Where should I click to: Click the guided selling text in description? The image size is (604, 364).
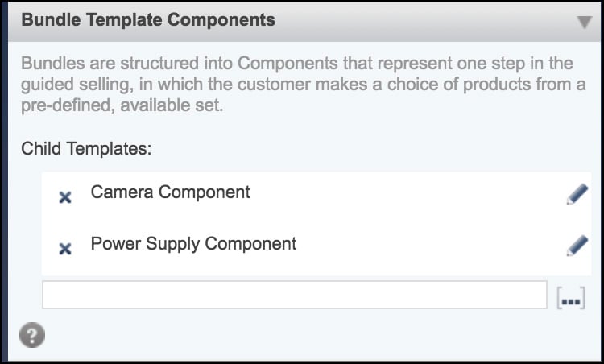pyautogui.click(x=77, y=85)
